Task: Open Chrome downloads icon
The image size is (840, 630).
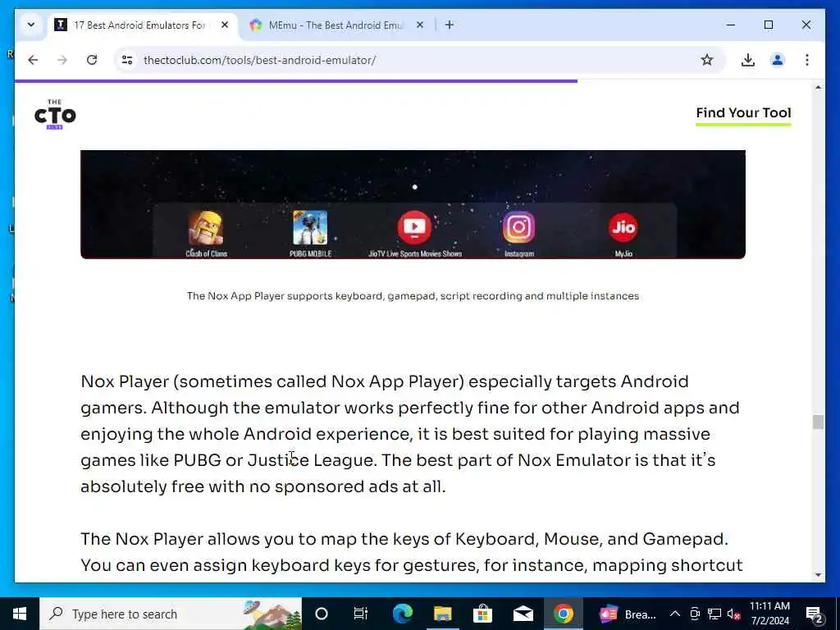Action: click(748, 60)
